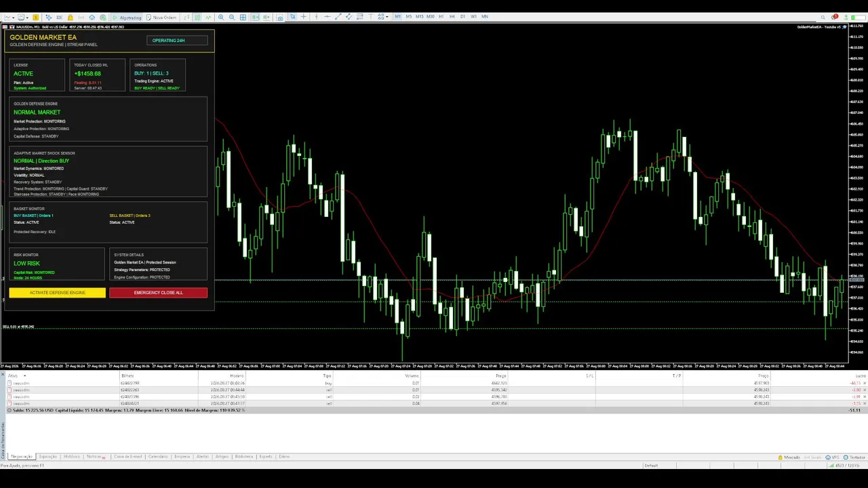Image resolution: width=868 pixels, height=488 pixels.
Task: Toggle the chart shift icon
Action: point(266,17)
